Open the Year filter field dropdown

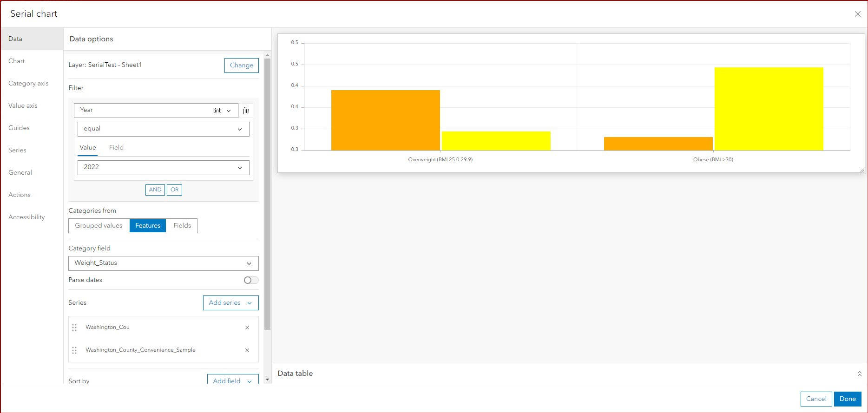point(156,111)
